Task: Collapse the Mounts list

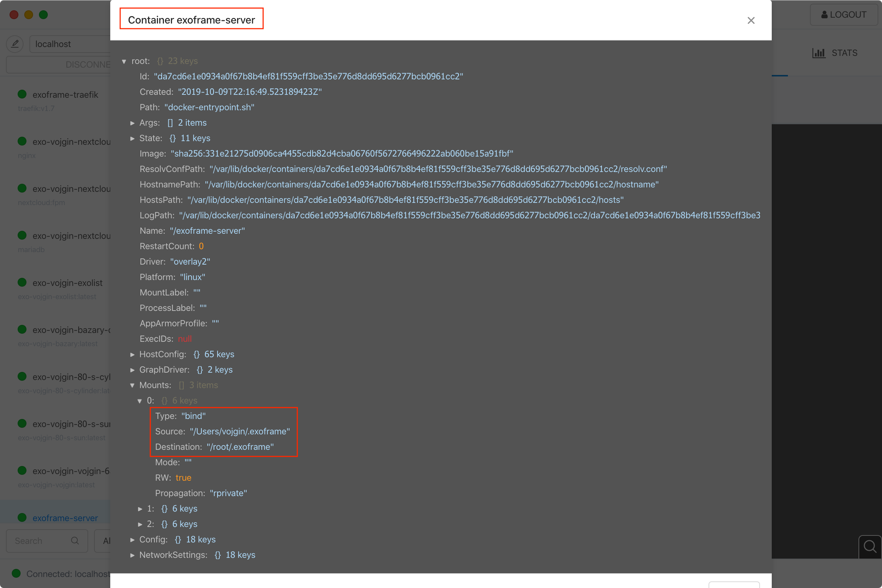Action: (x=132, y=385)
